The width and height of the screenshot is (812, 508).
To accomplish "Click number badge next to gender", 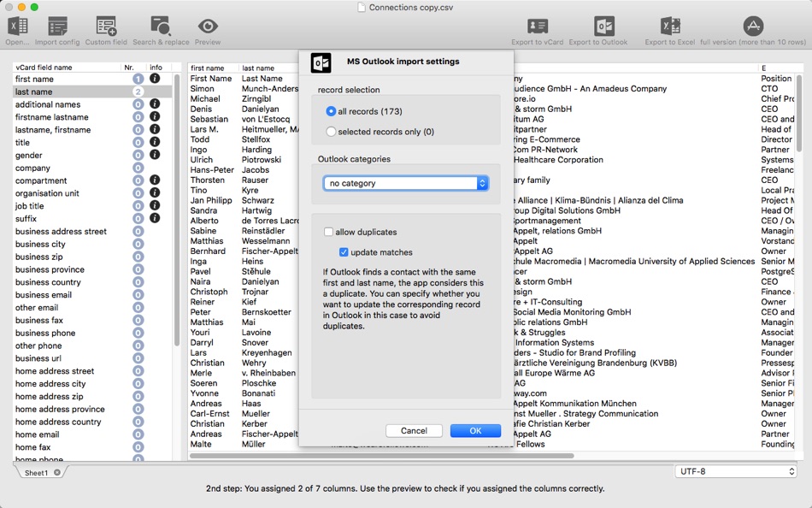I will click(x=138, y=155).
